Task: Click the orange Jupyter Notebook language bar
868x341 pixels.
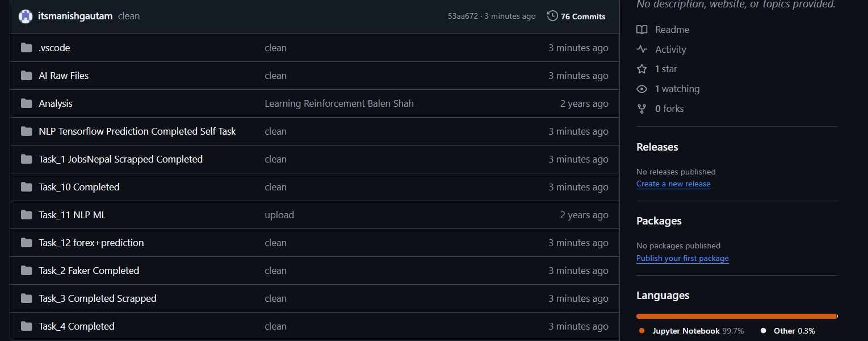Action: pyautogui.click(x=736, y=316)
